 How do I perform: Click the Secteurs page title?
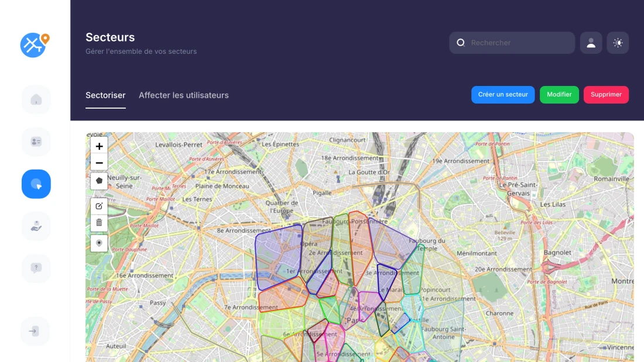coord(110,37)
